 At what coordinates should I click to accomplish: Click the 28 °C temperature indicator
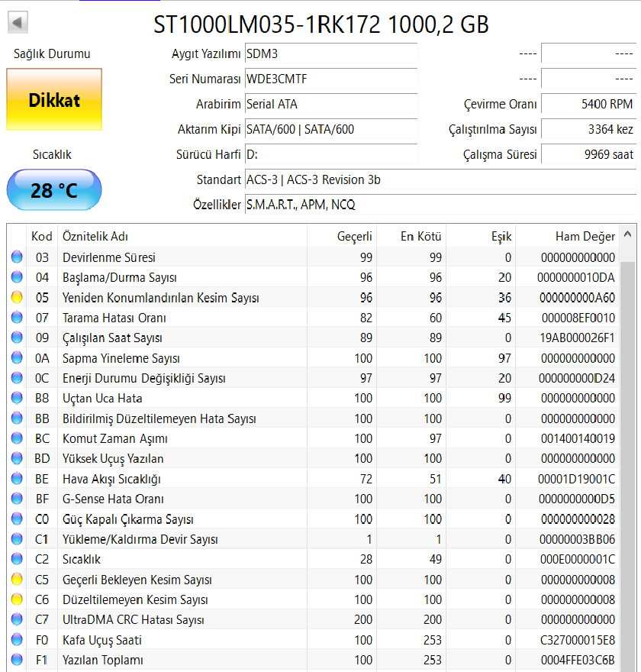[54, 190]
